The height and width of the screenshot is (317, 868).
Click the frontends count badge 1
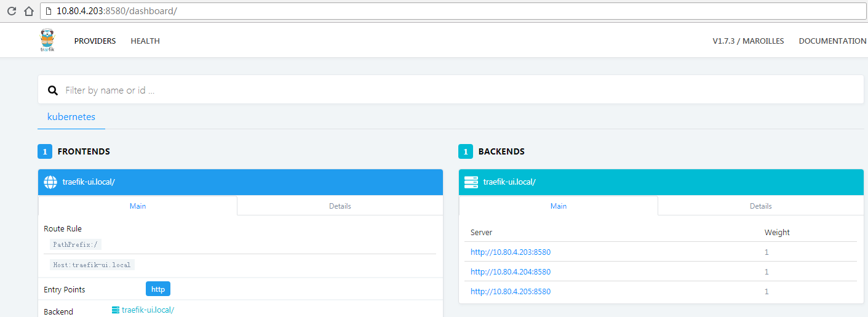coord(45,151)
